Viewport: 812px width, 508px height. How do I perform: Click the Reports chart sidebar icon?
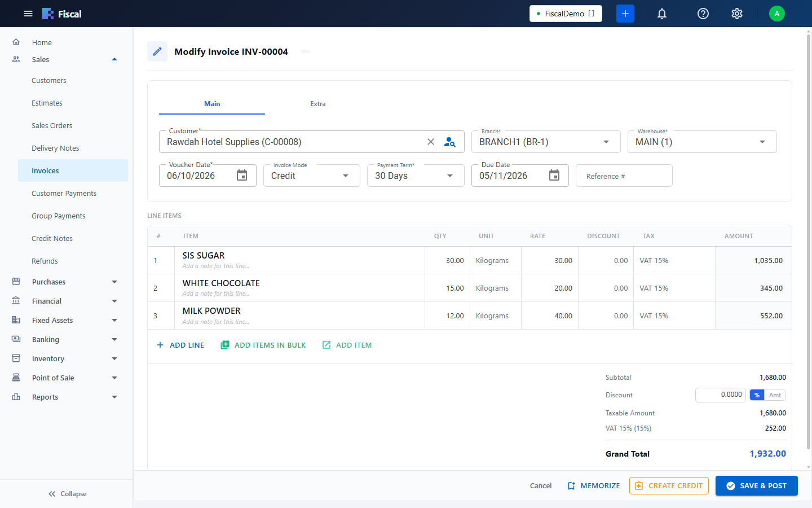tap(16, 397)
